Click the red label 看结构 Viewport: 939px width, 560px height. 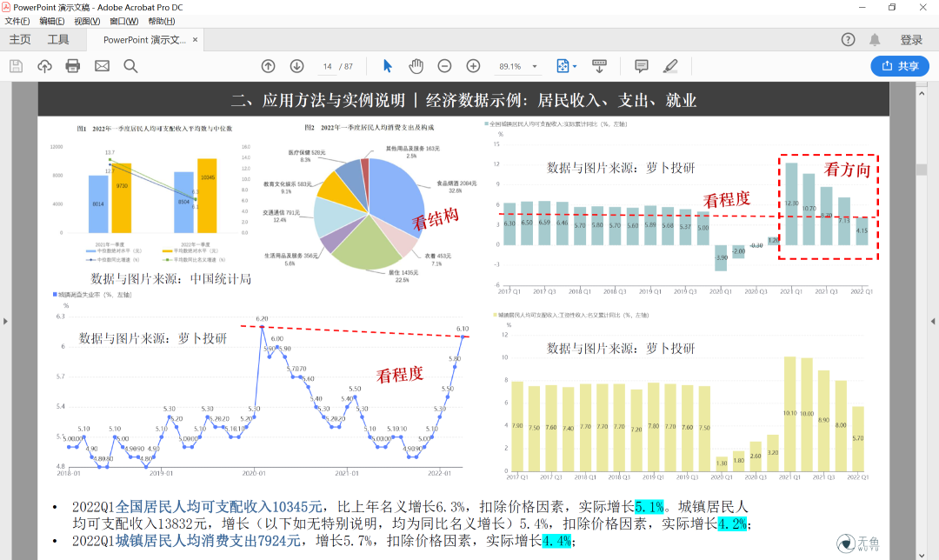tap(436, 218)
